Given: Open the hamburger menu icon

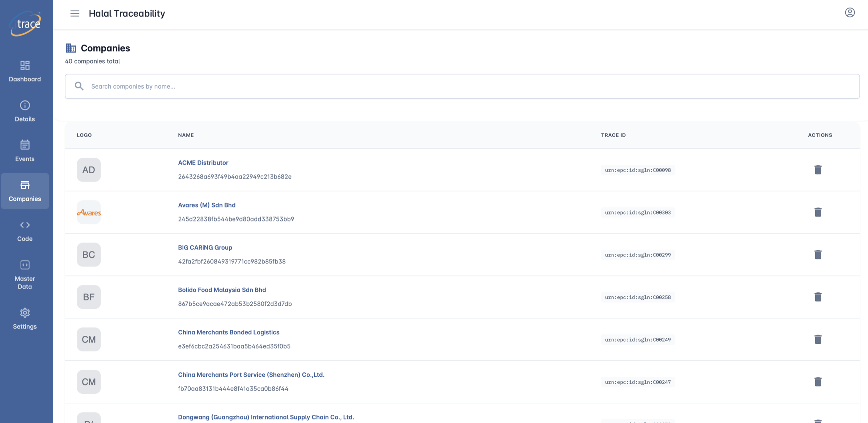Looking at the screenshot, I should [x=75, y=13].
